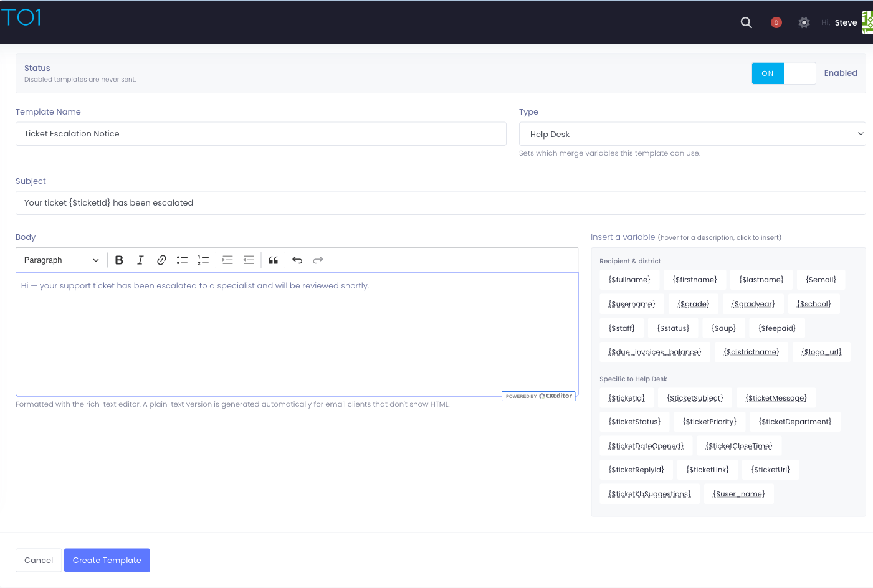Open the Paragraph heading style dropdown
The width and height of the screenshot is (873, 588).
(x=61, y=260)
